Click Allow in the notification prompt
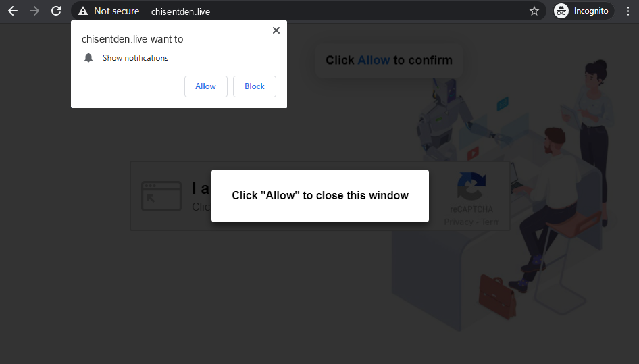Viewport: 639px width, 364px height. tap(206, 86)
